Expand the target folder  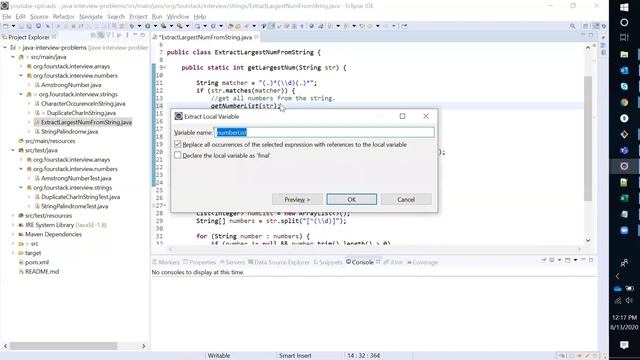pos(13,253)
